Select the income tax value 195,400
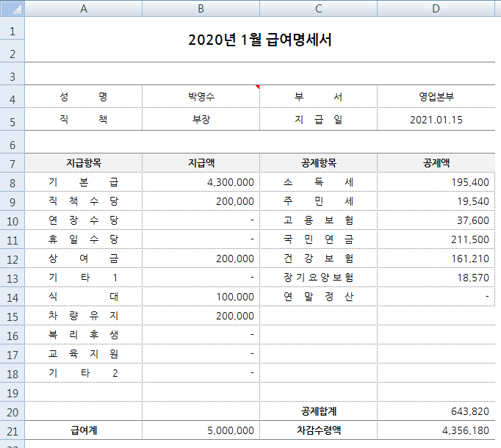501x448 pixels. [436, 182]
